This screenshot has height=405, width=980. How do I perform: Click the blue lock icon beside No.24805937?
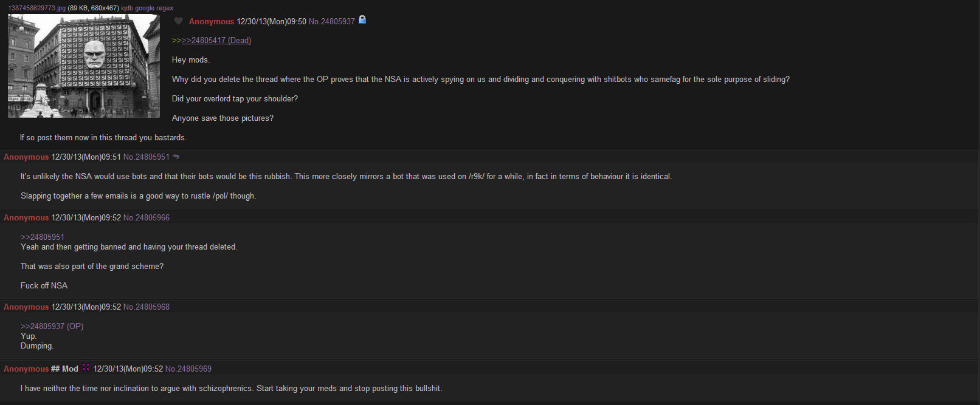coord(362,20)
